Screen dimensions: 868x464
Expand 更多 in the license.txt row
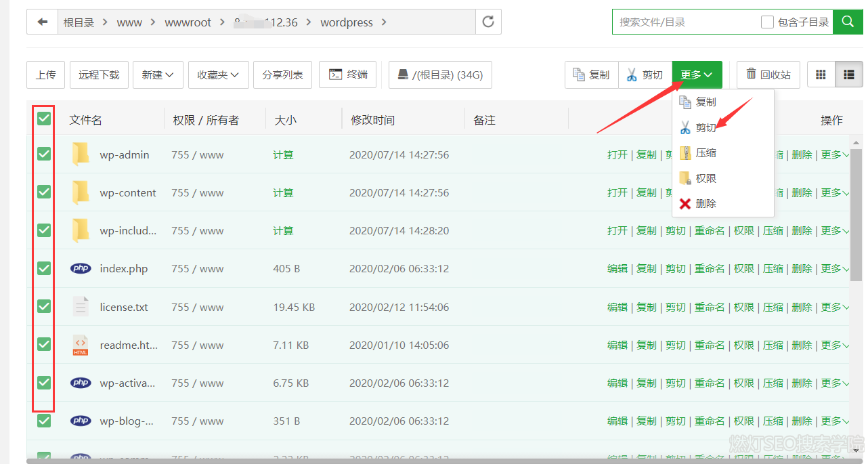(834, 307)
